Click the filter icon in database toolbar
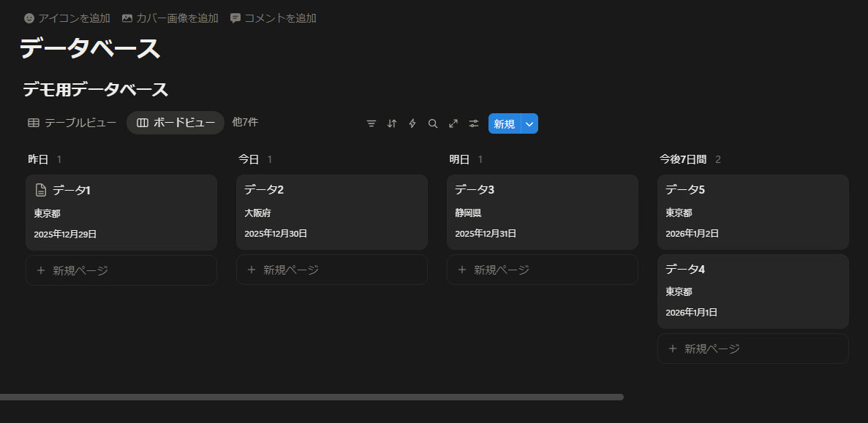The height and width of the screenshot is (423, 868). click(371, 123)
